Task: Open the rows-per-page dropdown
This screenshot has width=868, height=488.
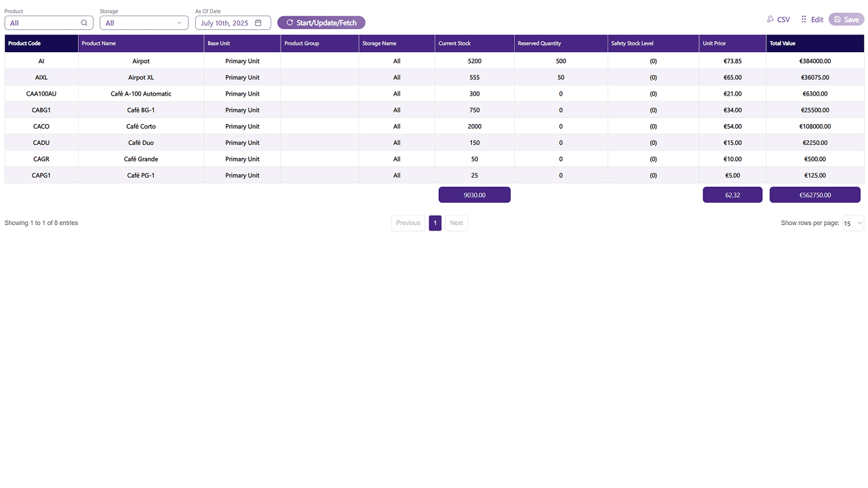Action: pyautogui.click(x=852, y=222)
